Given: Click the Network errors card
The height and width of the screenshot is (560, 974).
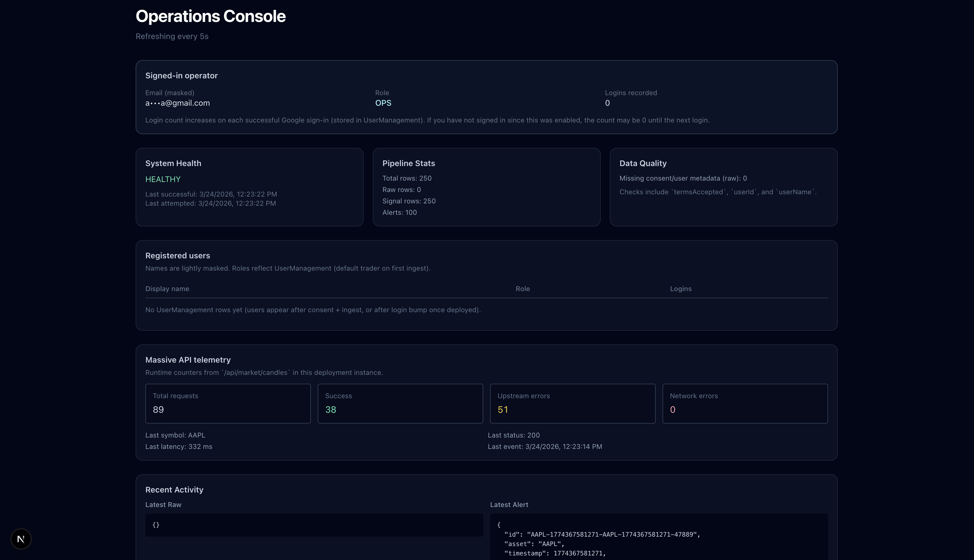Looking at the screenshot, I should (745, 403).
